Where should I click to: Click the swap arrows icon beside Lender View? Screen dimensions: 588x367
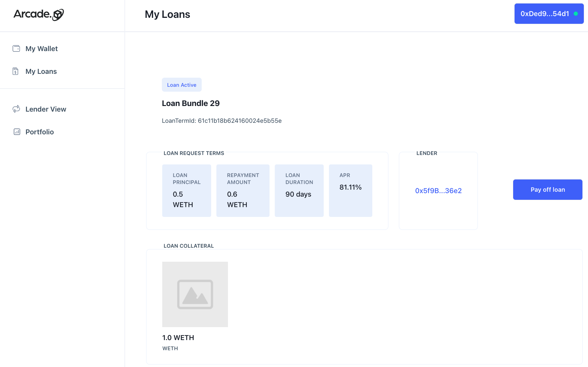tap(16, 109)
